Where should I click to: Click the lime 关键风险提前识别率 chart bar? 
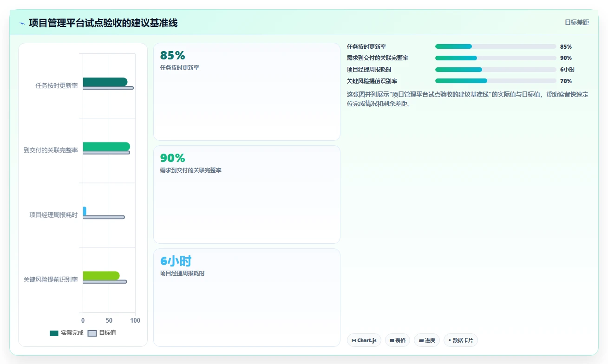pos(101,276)
